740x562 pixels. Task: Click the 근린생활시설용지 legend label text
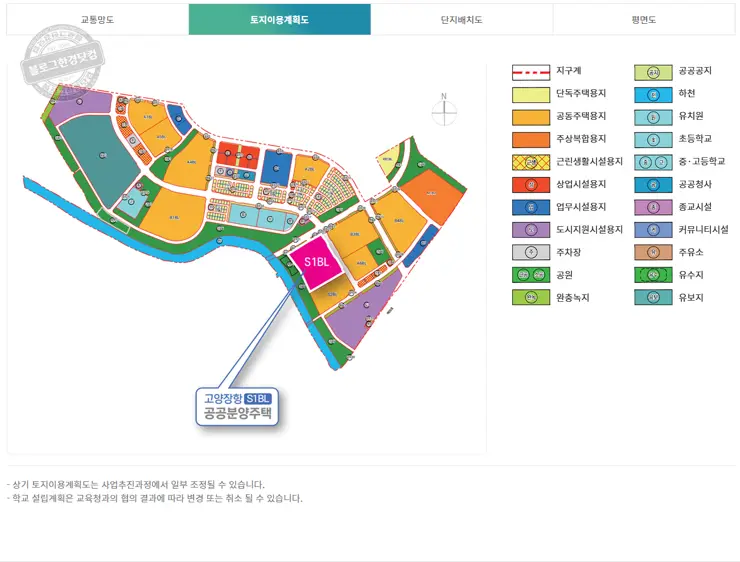[x=589, y=161]
